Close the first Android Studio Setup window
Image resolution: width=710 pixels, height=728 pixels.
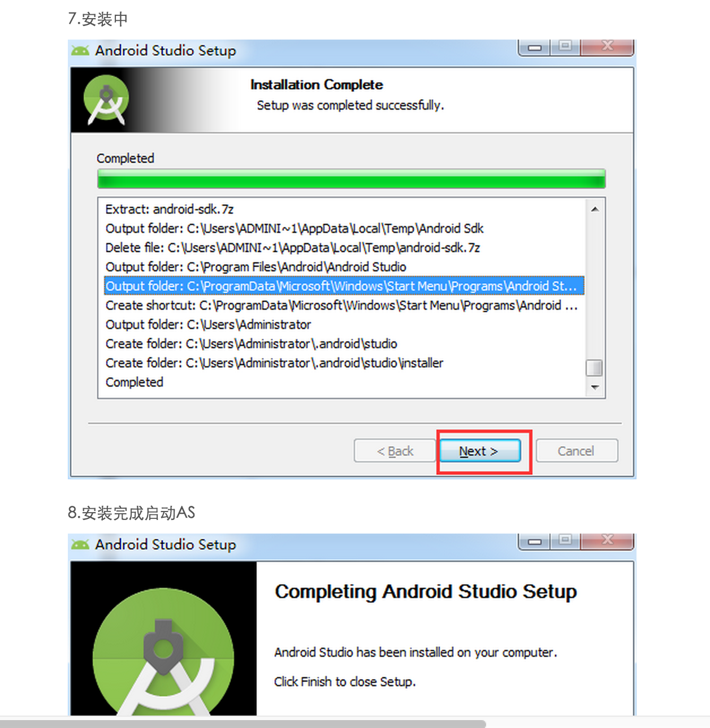coord(607,47)
